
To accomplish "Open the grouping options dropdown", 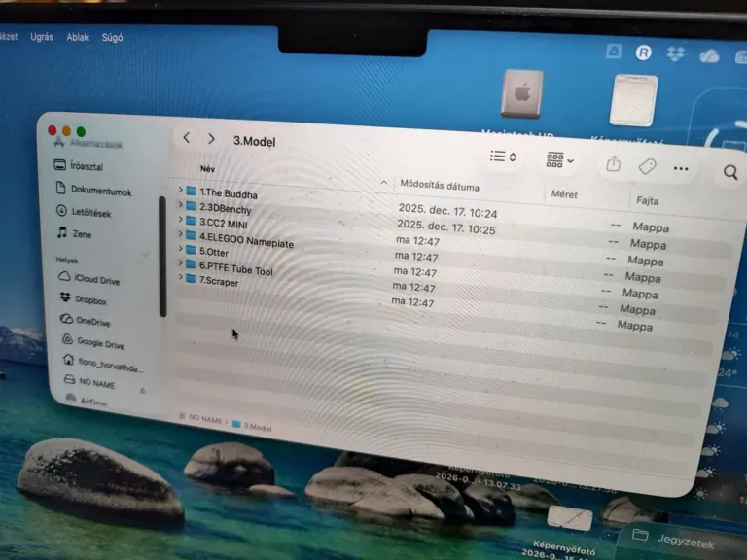I will click(560, 160).
